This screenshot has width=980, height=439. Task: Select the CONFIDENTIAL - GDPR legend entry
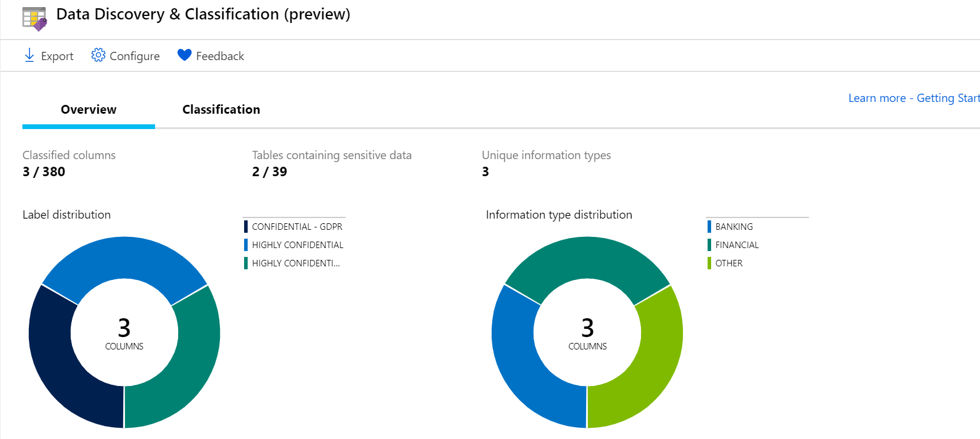pos(297,227)
